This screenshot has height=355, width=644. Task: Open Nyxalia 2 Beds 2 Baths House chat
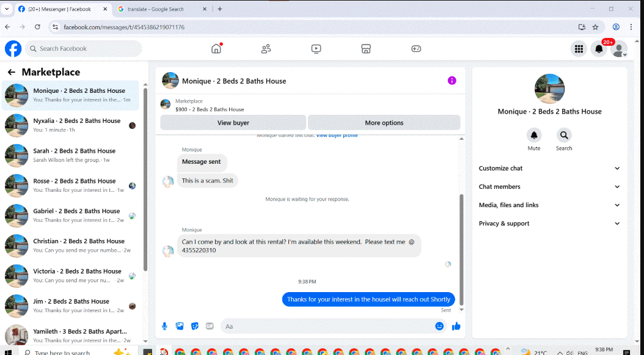coord(71,125)
